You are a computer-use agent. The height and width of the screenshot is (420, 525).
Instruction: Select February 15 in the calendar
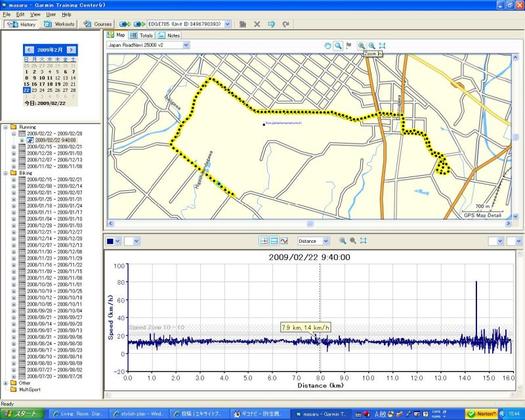(26, 84)
